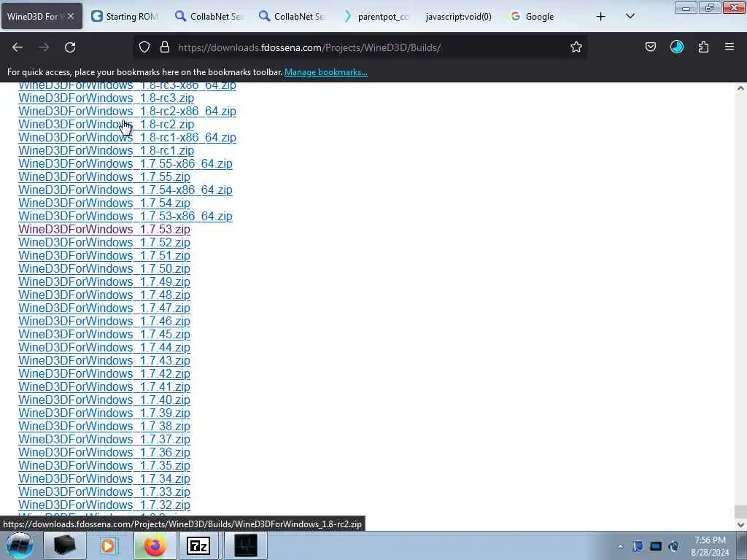Image resolution: width=747 pixels, height=560 pixels.
Task: Bookmark this page with star icon
Action: click(x=576, y=47)
